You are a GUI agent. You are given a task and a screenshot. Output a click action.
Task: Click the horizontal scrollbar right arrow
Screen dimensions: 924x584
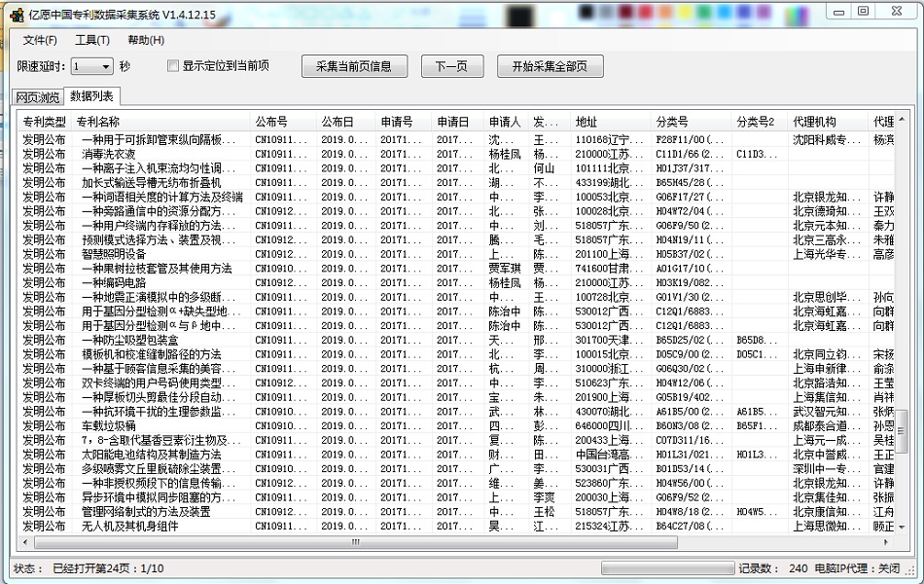(x=886, y=541)
